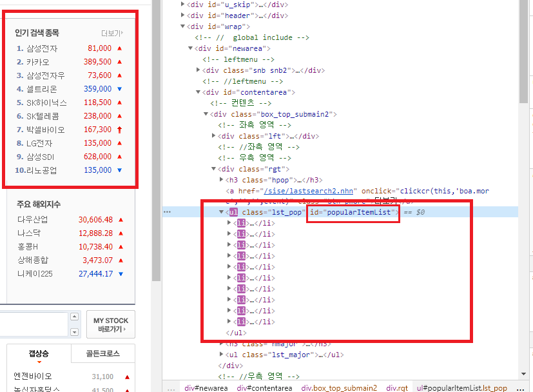Click the upper-limit arrow icon beside 박셀바이오 price
533x392 pixels.
(x=120, y=130)
